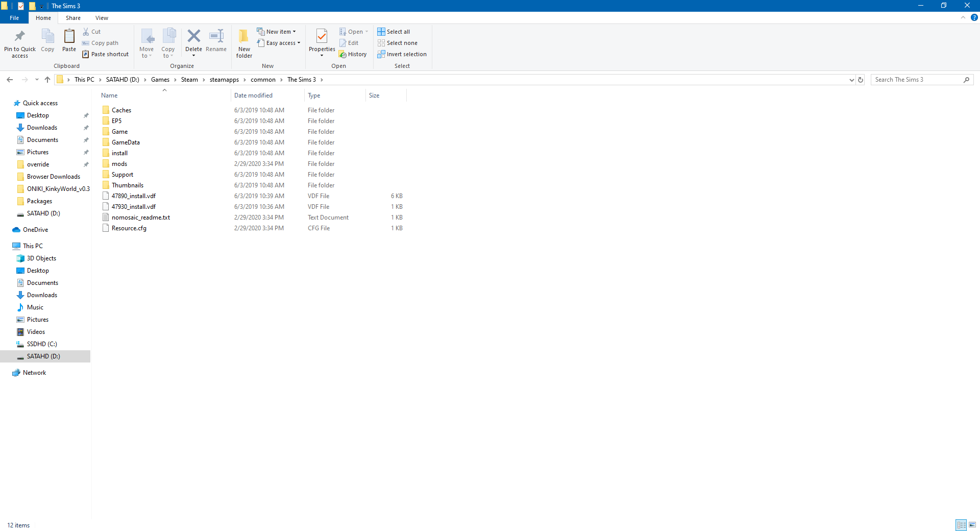Click the Copy to icon
This screenshot has width=980, height=531.
168,37
